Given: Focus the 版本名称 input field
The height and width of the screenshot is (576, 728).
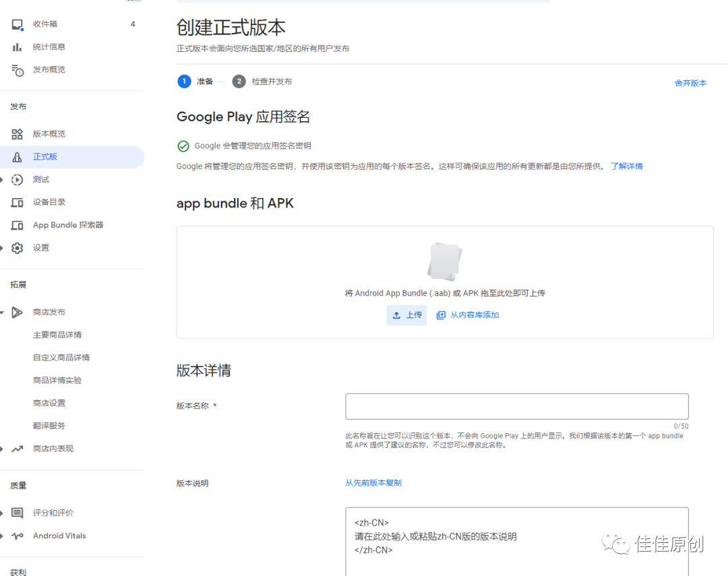Looking at the screenshot, I should (x=517, y=407).
